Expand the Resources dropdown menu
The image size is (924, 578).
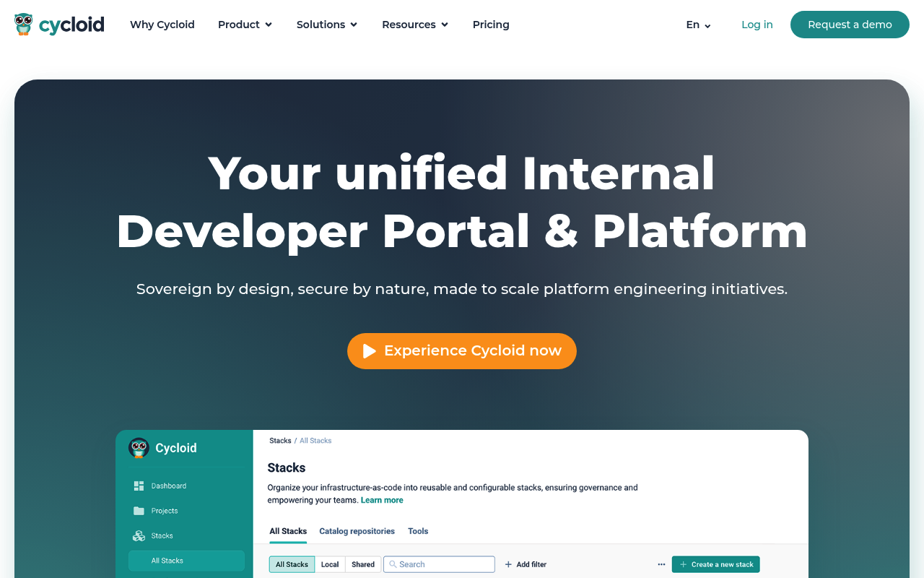[x=415, y=25]
